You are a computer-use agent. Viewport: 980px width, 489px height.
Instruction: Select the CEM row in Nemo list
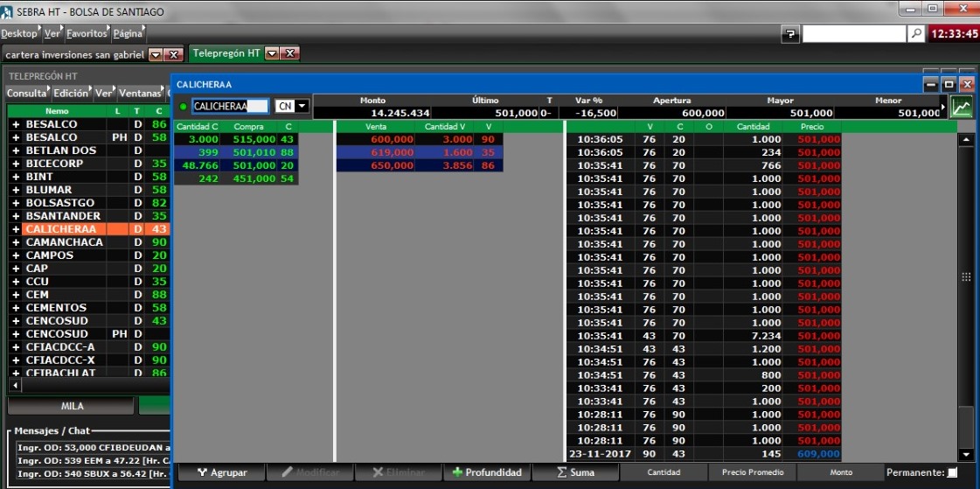pyautogui.click(x=89, y=295)
